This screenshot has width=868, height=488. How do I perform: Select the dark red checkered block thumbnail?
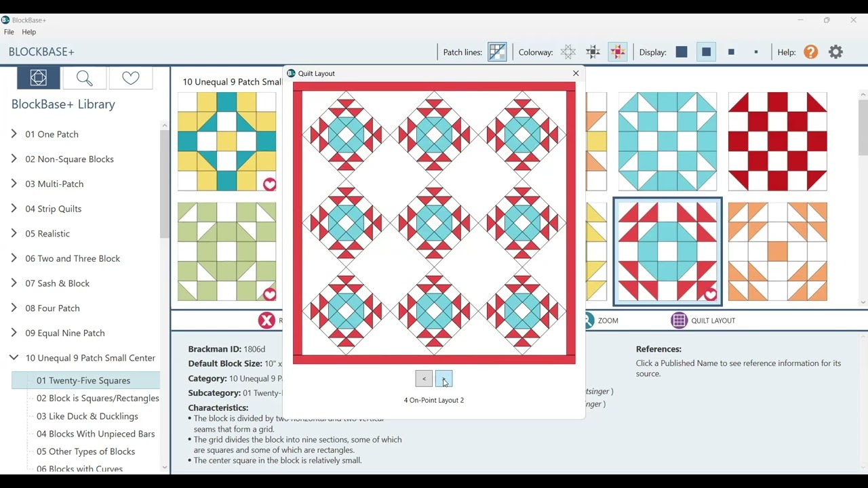click(x=777, y=142)
